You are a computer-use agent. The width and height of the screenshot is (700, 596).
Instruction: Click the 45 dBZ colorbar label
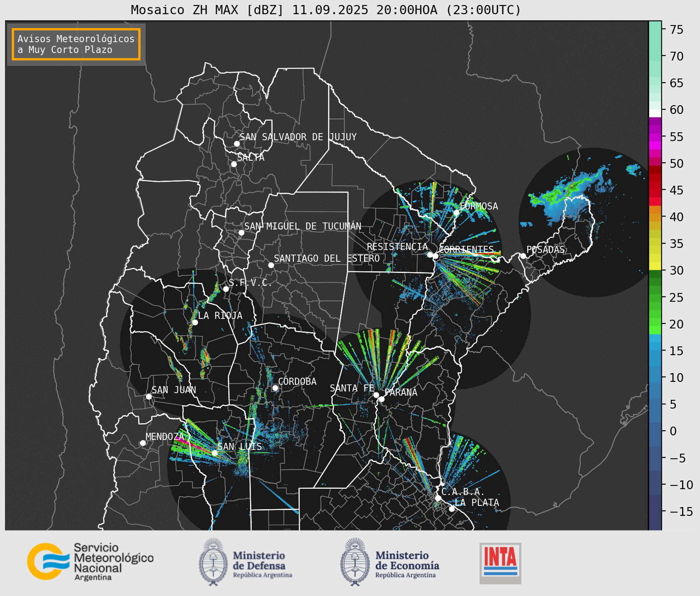tap(677, 190)
